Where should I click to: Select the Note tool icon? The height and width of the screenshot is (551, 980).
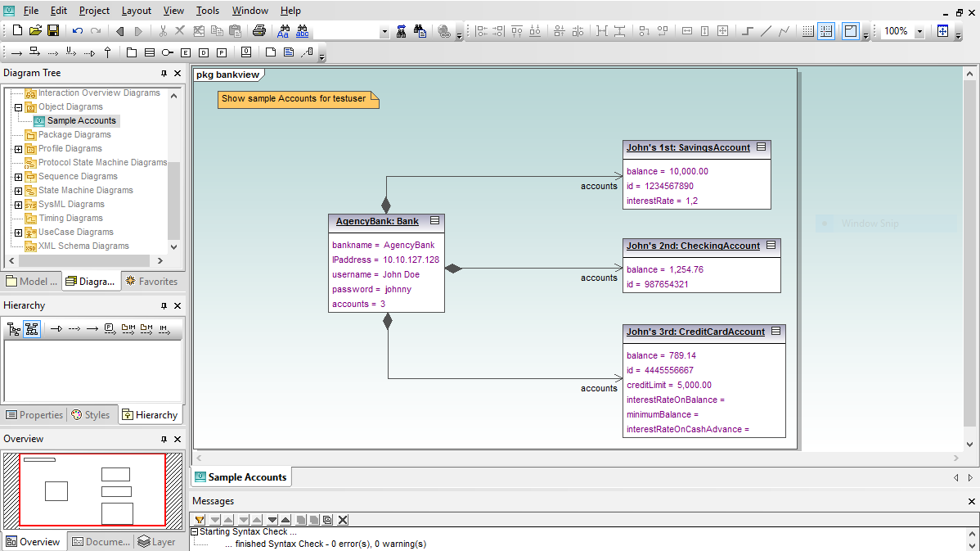[271, 52]
